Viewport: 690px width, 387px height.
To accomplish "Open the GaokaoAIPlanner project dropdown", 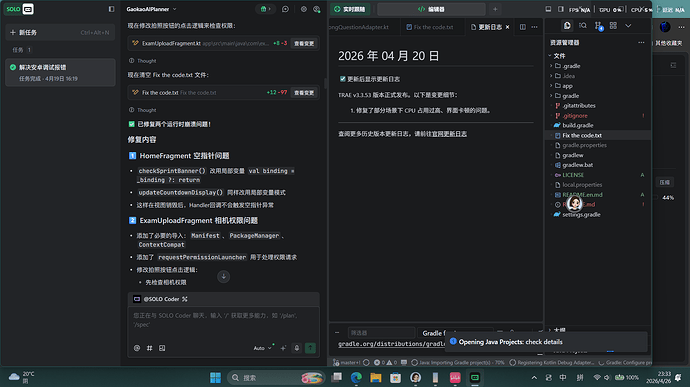I will (x=151, y=9).
